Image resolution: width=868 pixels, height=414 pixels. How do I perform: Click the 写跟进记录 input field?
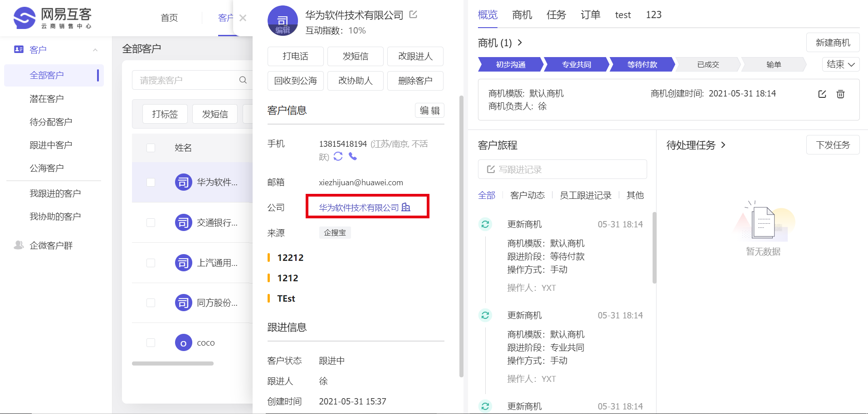(562, 169)
